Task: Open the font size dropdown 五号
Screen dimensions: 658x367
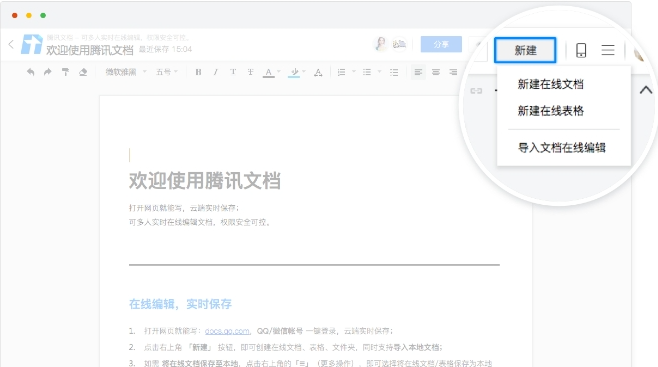Action: pos(167,72)
